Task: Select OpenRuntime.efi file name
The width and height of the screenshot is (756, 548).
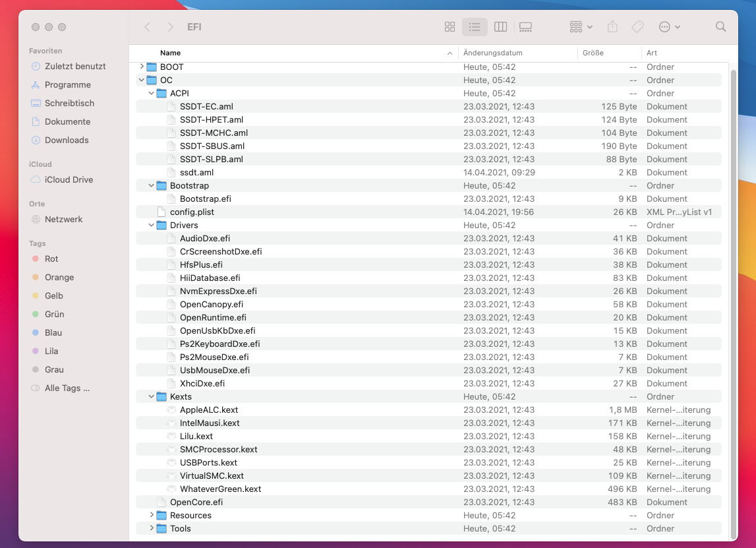Action: (213, 317)
